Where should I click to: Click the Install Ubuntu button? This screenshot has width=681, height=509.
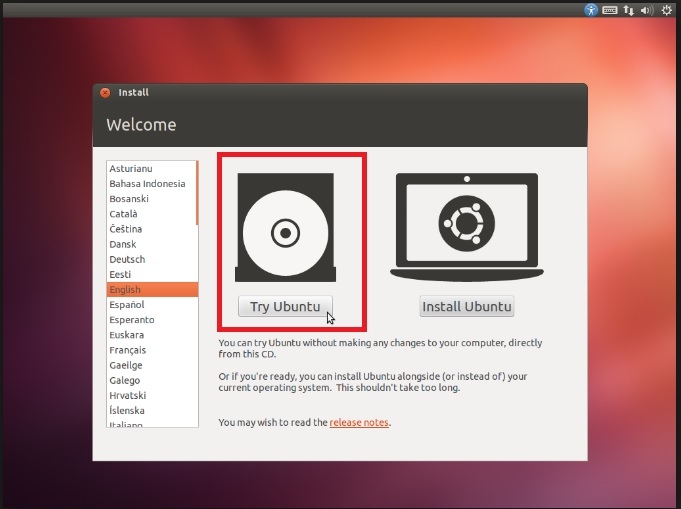coord(467,306)
